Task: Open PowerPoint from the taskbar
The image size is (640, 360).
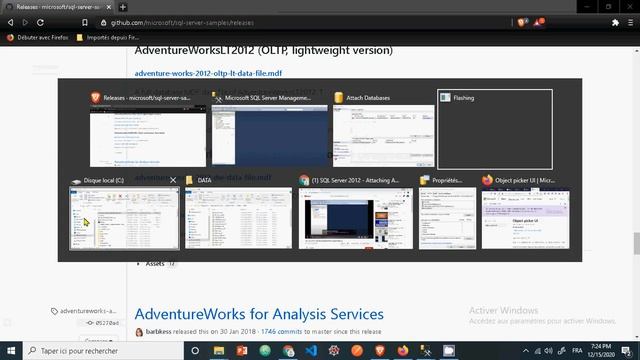Action: (x=242, y=351)
